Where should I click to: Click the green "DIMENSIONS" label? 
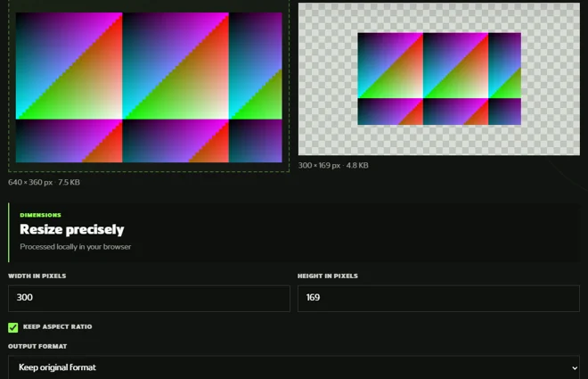tap(40, 215)
